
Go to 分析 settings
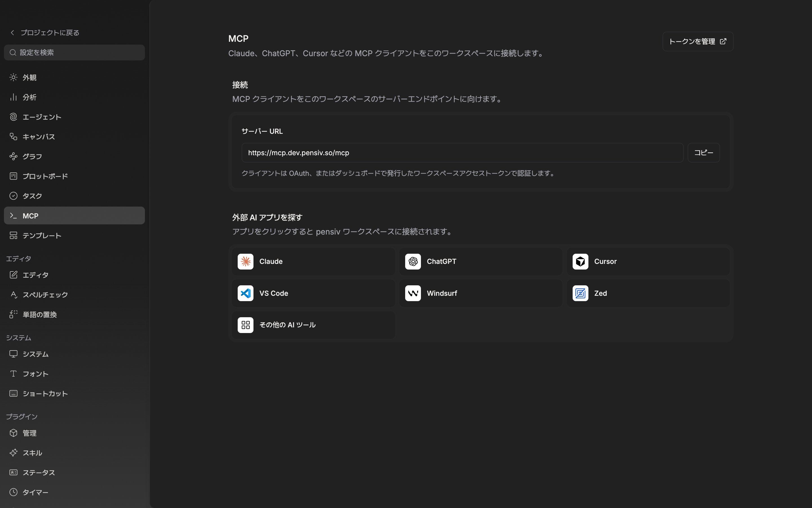tap(74, 97)
